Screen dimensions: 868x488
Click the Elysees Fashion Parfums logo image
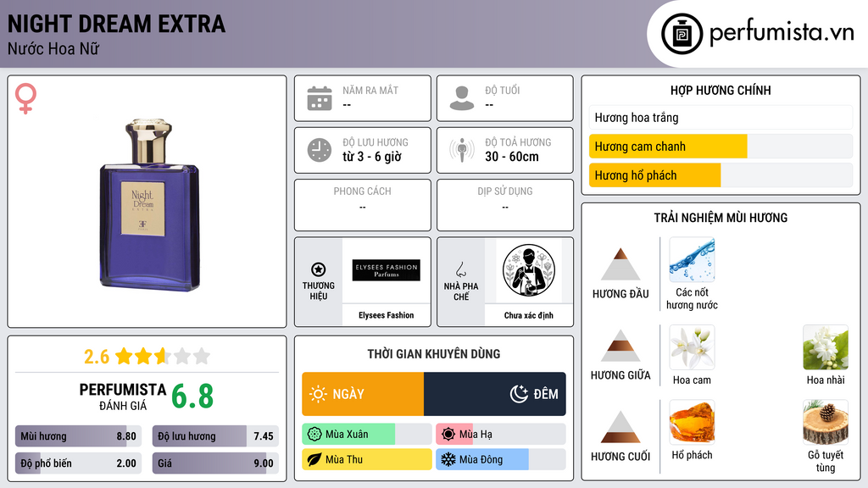pyautogui.click(x=387, y=270)
